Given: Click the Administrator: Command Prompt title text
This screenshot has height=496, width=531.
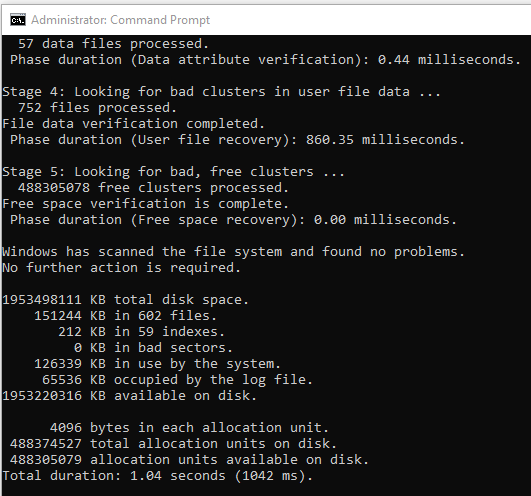Looking at the screenshot, I should click(x=121, y=20).
